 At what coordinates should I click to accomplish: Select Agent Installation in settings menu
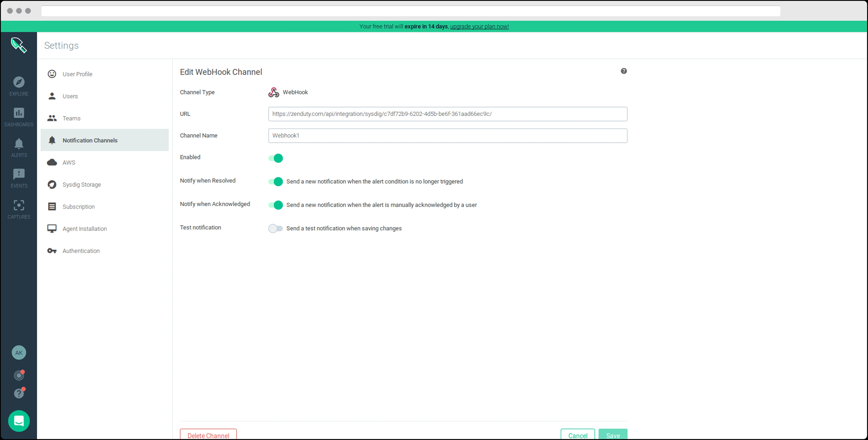pos(85,229)
